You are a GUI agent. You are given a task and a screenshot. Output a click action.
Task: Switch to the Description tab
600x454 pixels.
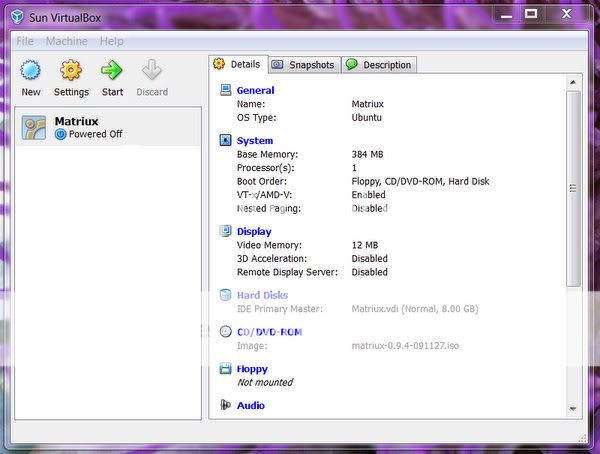(379, 65)
